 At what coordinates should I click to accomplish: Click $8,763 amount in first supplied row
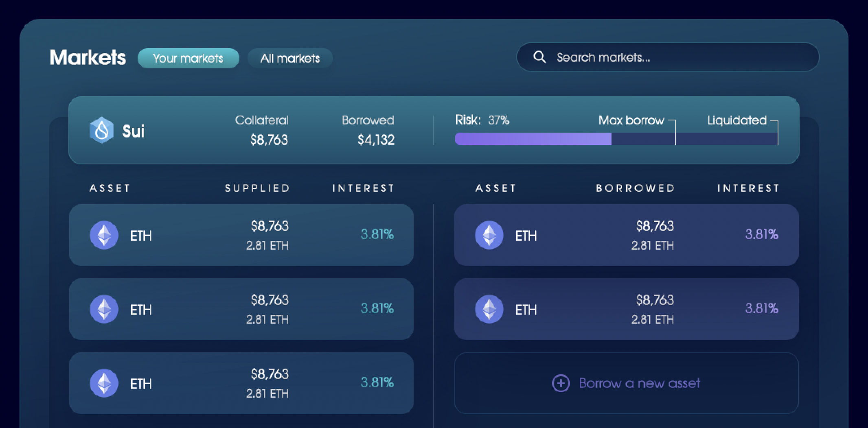click(270, 226)
